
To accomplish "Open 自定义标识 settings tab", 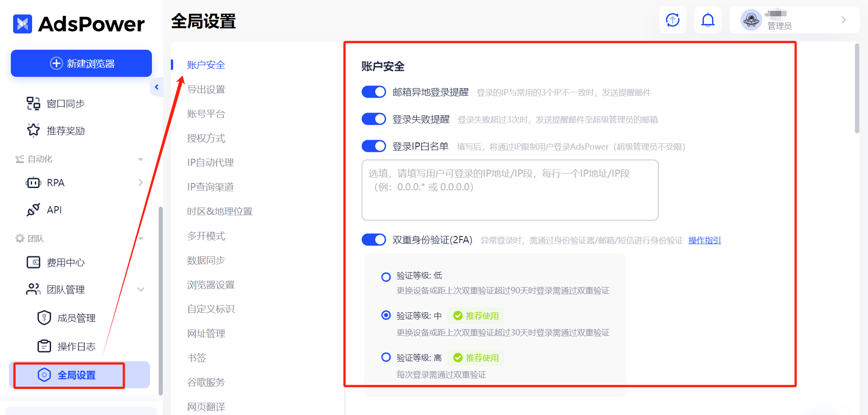I will pos(211,309).
